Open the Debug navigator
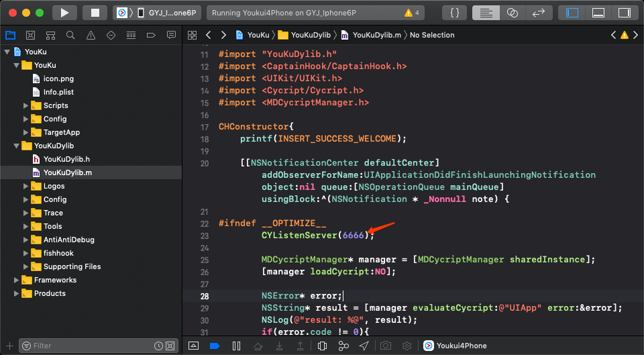 131,36
